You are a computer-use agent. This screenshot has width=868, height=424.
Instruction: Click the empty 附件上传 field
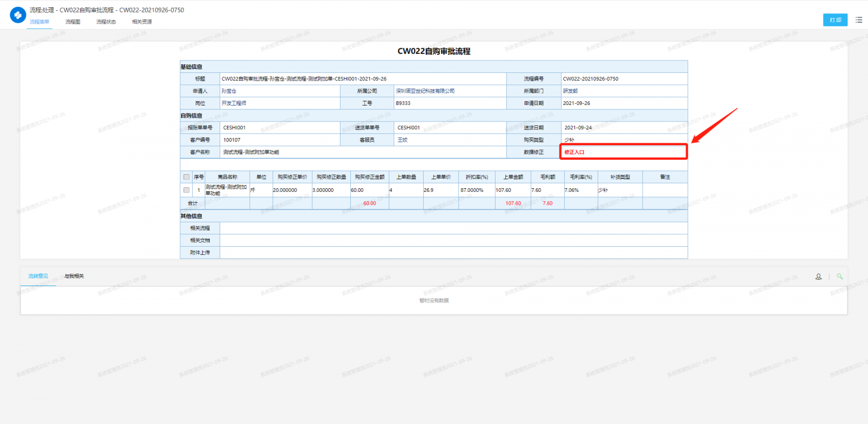point(453,252)
